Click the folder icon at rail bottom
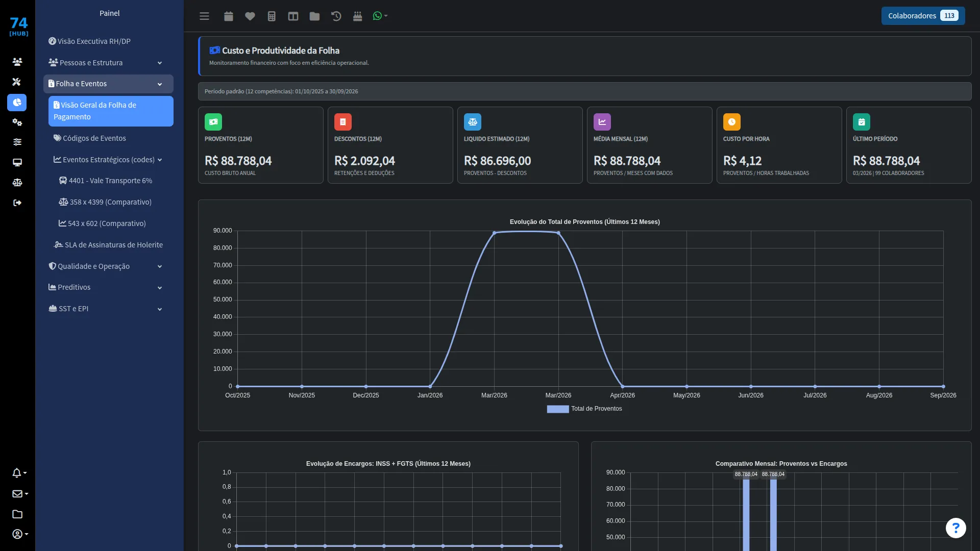The width and height of the screenshot is (980, 551). click(17, 514)
